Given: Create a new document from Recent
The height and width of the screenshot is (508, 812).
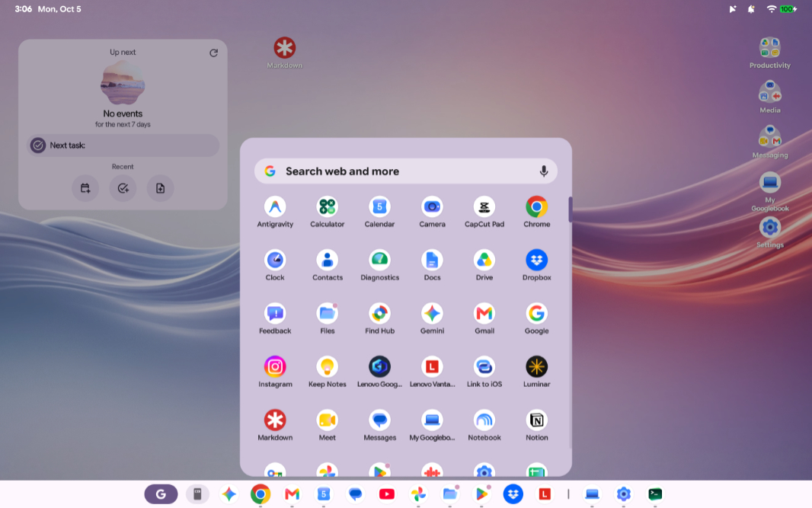Looking at the screenshot, I should point(161,188).
